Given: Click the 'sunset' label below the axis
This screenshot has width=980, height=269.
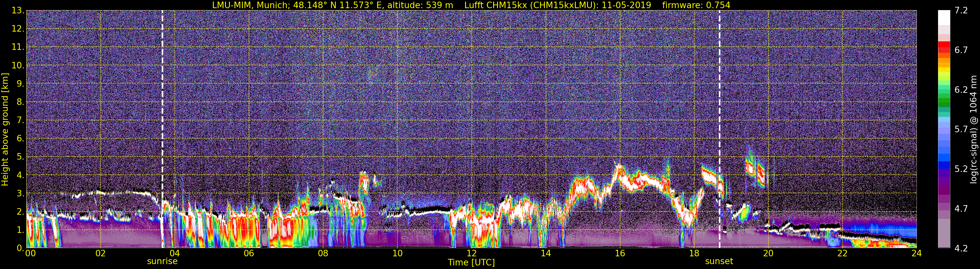Looking at the screenshot, I should (x=719, y=262).
